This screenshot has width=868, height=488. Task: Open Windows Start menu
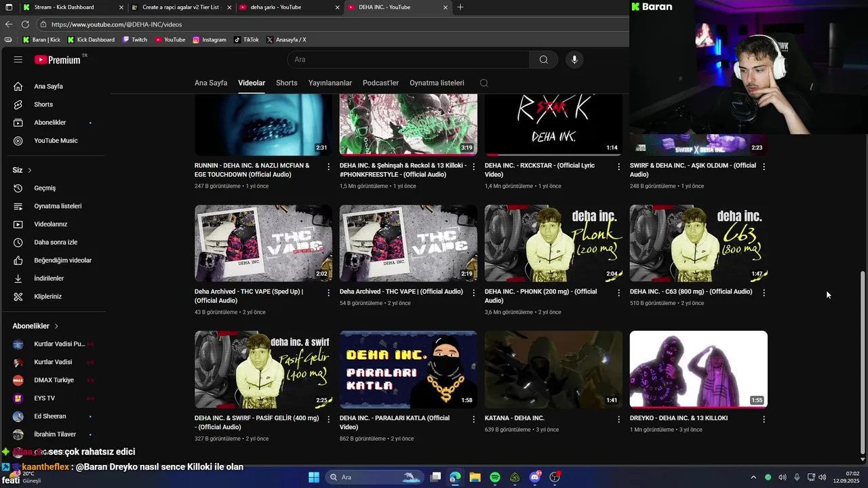pos(314,477)
